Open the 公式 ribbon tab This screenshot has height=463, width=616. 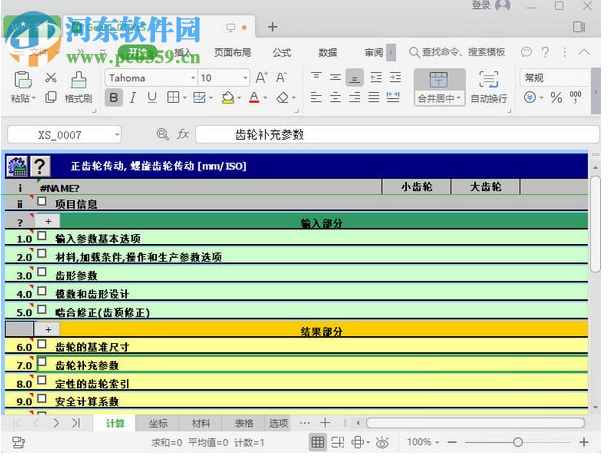tap(282, 52)
